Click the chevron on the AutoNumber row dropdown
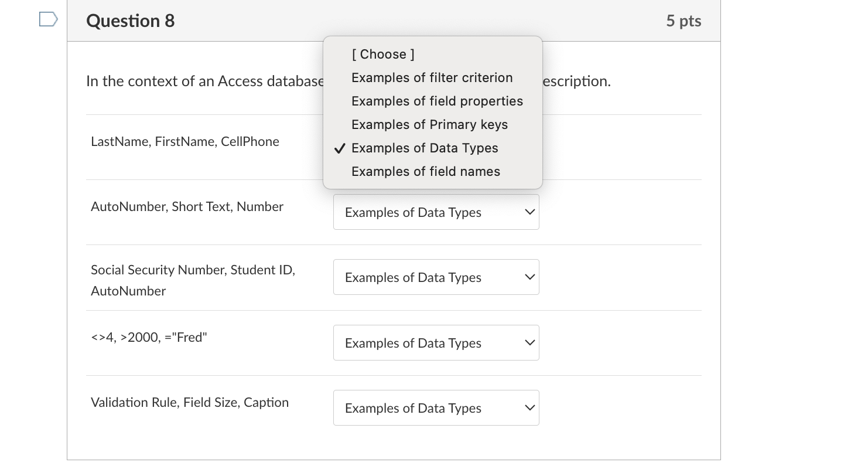 [529, 212]
